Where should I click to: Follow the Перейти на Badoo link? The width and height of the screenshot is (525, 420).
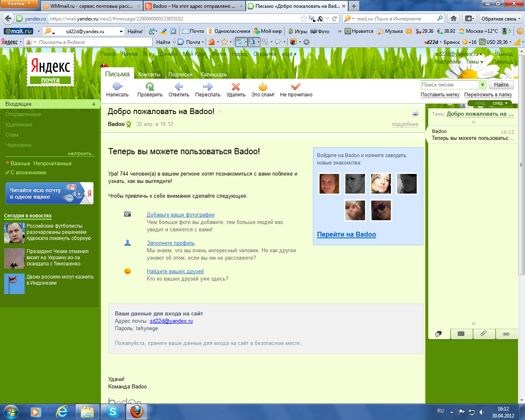pyautogui.click(x=347, y=235)
